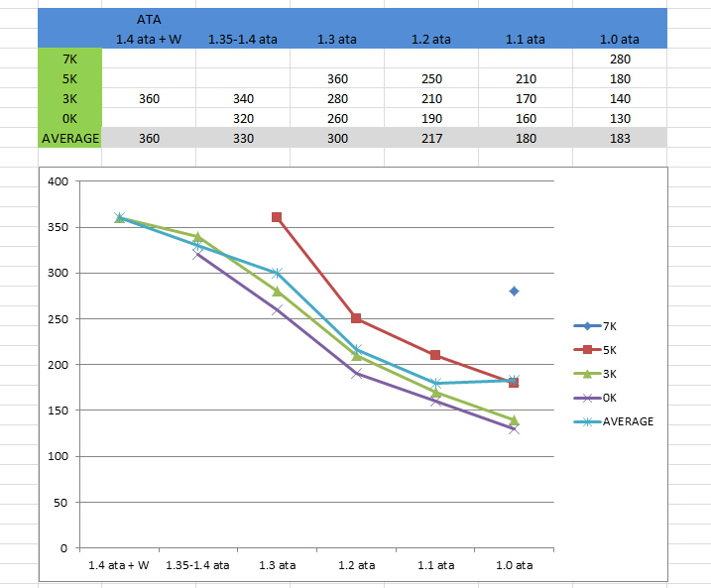Select the red 5K marker at 1.3 ata
Screen dimensions: 711x588
(277, 217)
